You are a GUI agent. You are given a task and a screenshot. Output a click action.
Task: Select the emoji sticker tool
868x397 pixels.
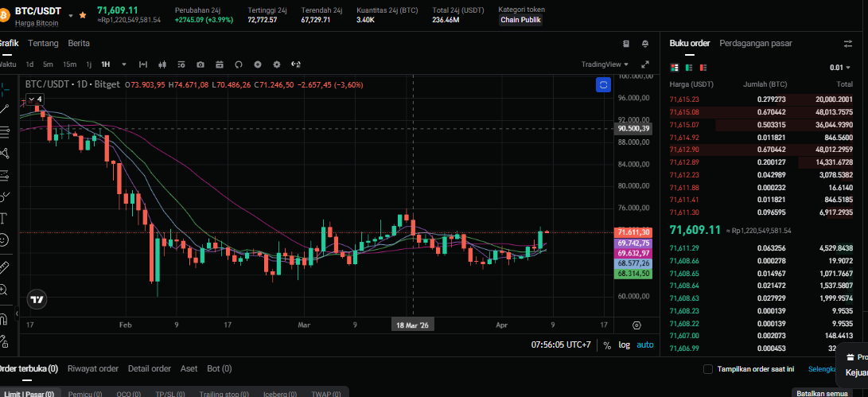pos(4,240)
